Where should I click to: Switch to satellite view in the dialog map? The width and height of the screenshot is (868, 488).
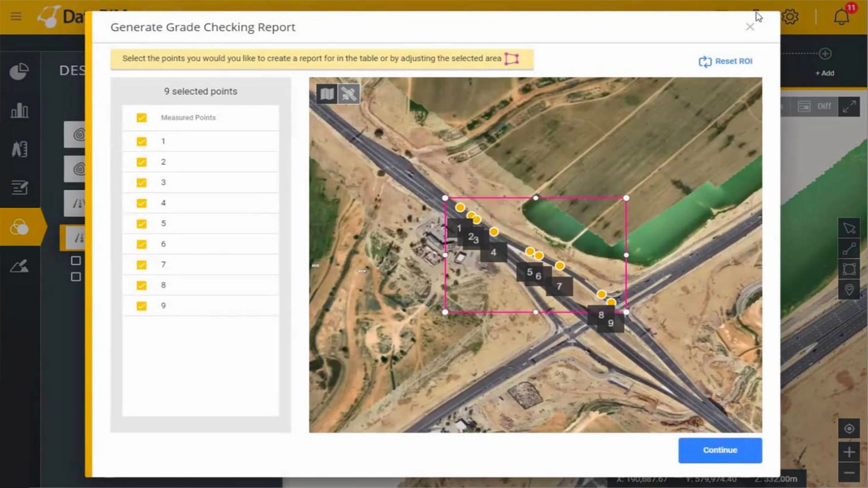349,94
